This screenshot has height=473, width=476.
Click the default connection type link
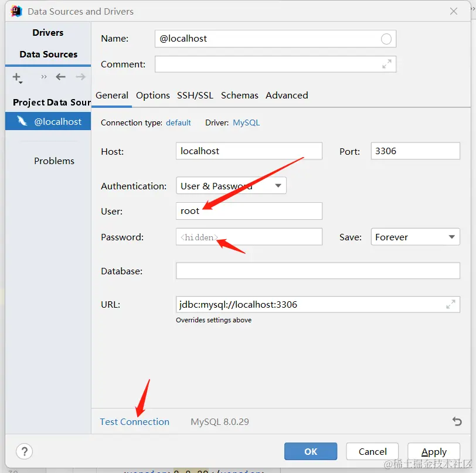178,122
